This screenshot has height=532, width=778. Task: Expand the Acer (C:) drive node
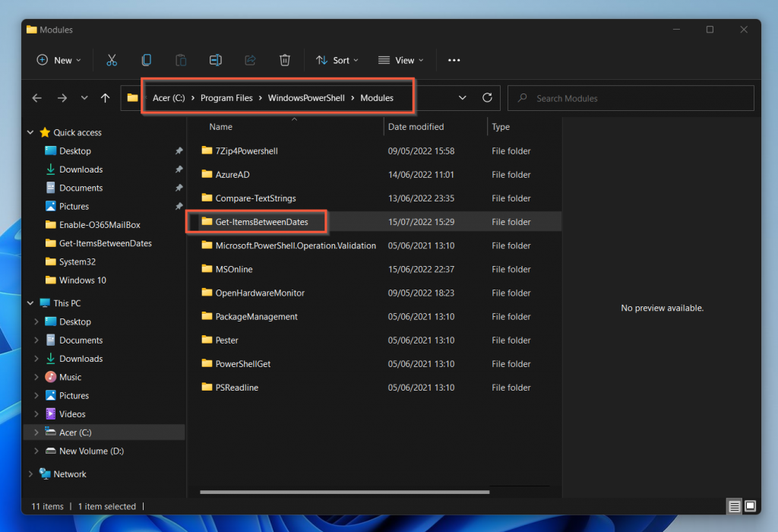[x=36, y=432]
